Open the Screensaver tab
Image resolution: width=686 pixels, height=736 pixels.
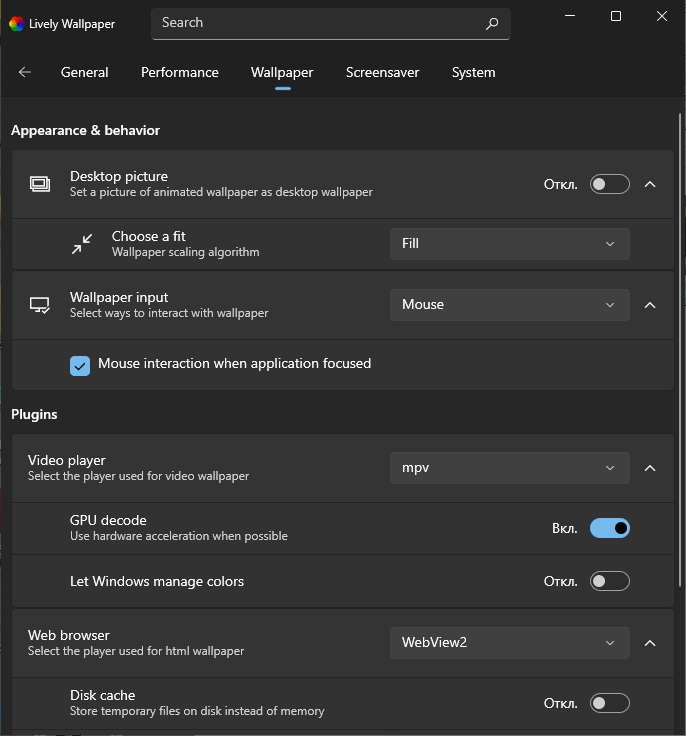[x=382, y=72]
